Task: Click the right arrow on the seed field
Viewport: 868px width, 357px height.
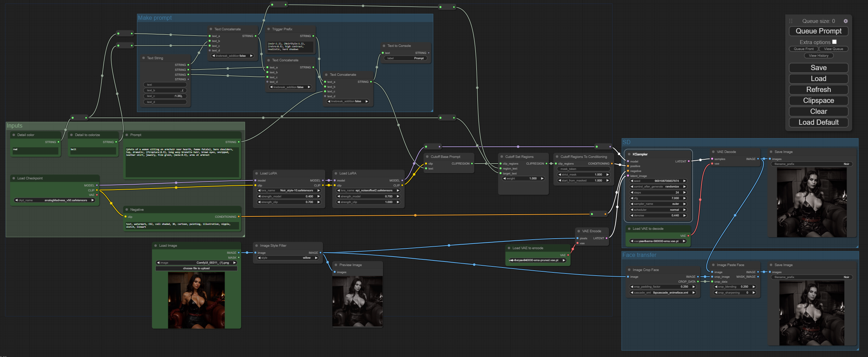Action: point(684,181)
